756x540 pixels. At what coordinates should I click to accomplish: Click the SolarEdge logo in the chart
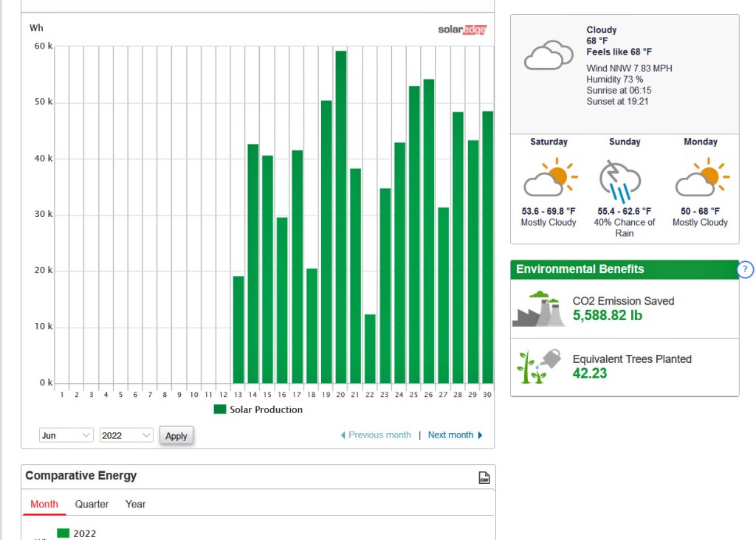462,30
